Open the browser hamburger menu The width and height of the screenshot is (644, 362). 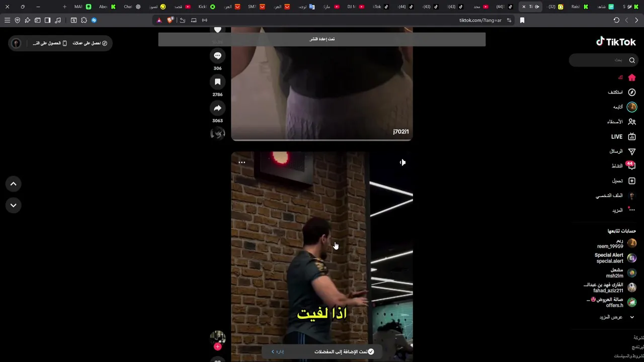point(7,20)
